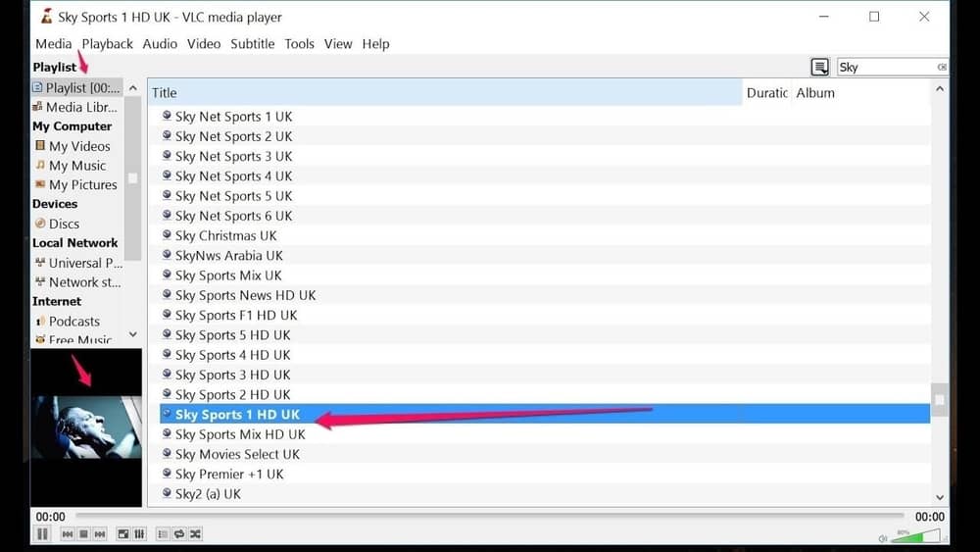The width and height of the screenshot is (980, 552).
Task: Open the Help menu
Action: pos(375,44)
